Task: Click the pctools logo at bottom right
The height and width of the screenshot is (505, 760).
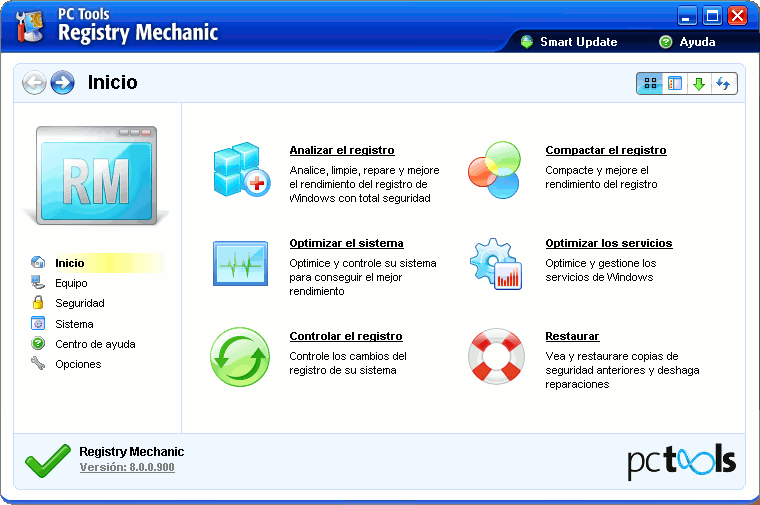Action: pyautogui.click(x=681, y=461)
